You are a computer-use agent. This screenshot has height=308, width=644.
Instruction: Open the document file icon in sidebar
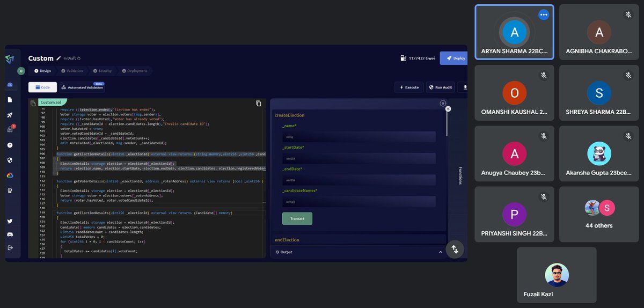[10, 100]
